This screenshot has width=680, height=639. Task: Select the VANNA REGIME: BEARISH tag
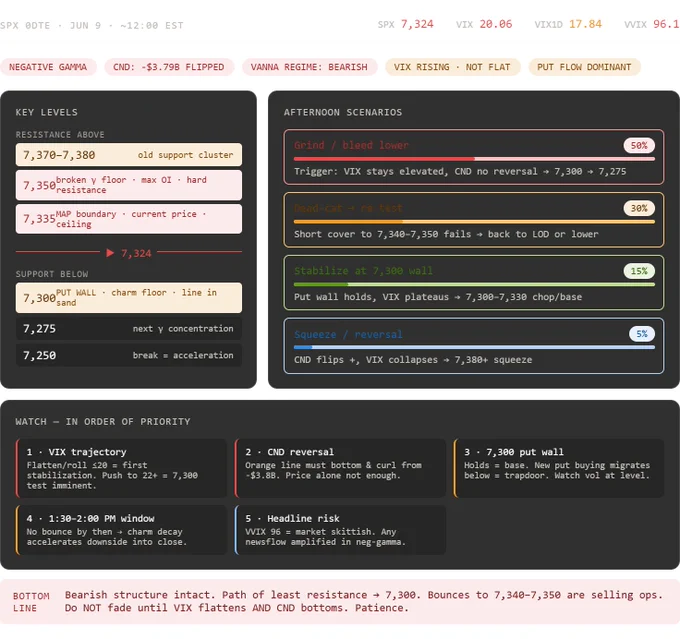pyautogui.click(x=309, y=67)
